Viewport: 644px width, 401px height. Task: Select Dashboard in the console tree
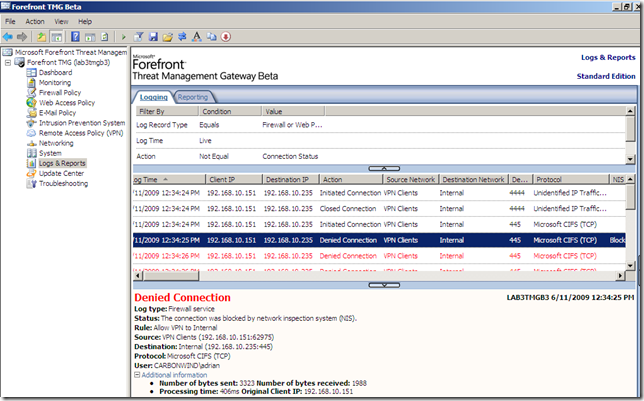tap(55, 72)
